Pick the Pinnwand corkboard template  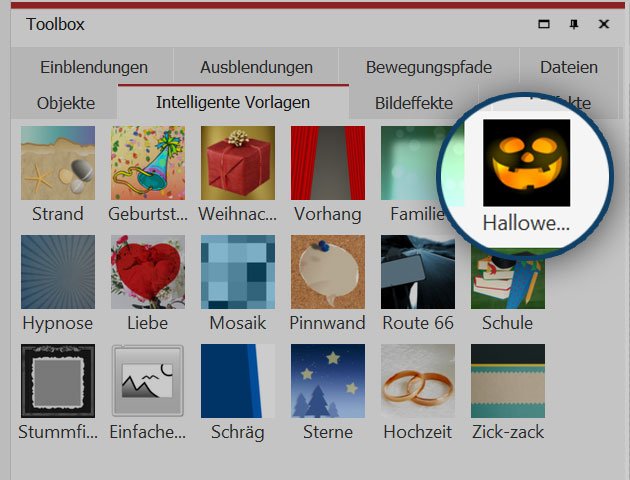(x=328, y=272)
